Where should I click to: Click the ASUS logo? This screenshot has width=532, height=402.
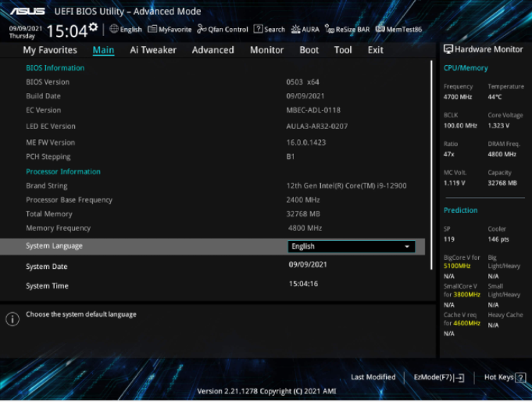click(x=27, y=12)
